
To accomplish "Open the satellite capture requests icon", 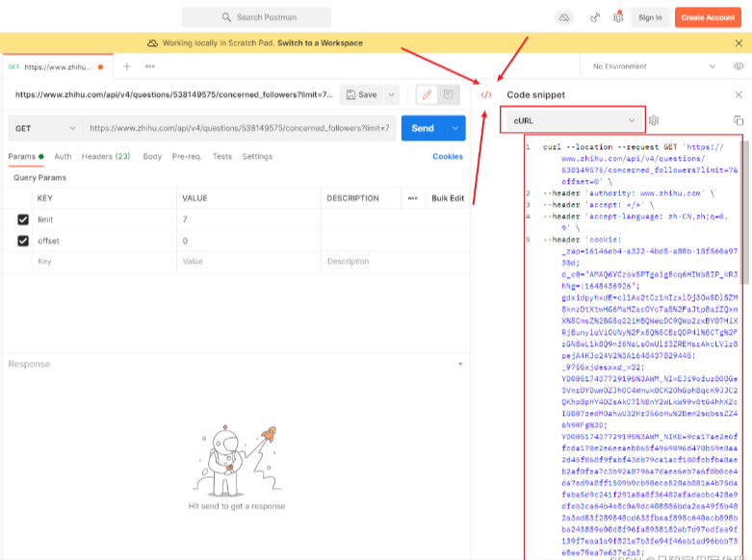I will [x=595, y=17].
